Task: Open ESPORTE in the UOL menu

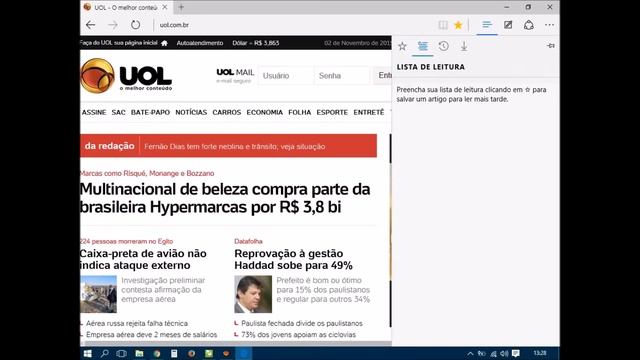Action: point(332,112)
